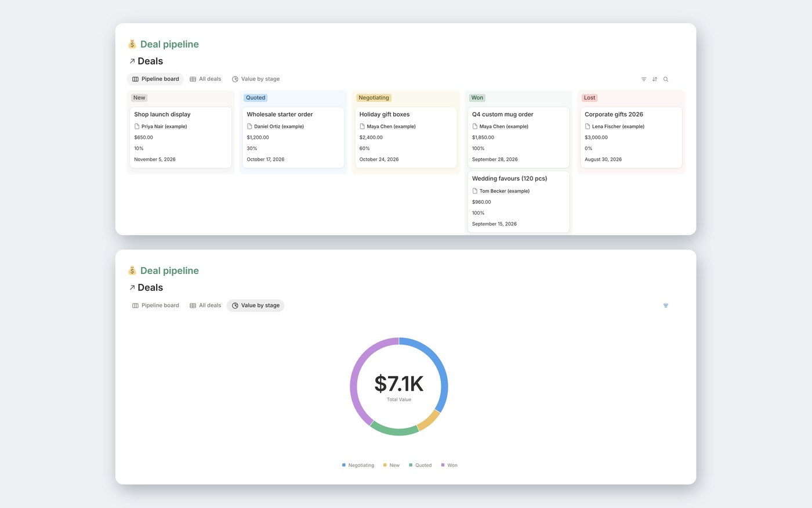The image size is (812, 508).
Task: Click the New stage label
Action: click(x=139, y=98)
